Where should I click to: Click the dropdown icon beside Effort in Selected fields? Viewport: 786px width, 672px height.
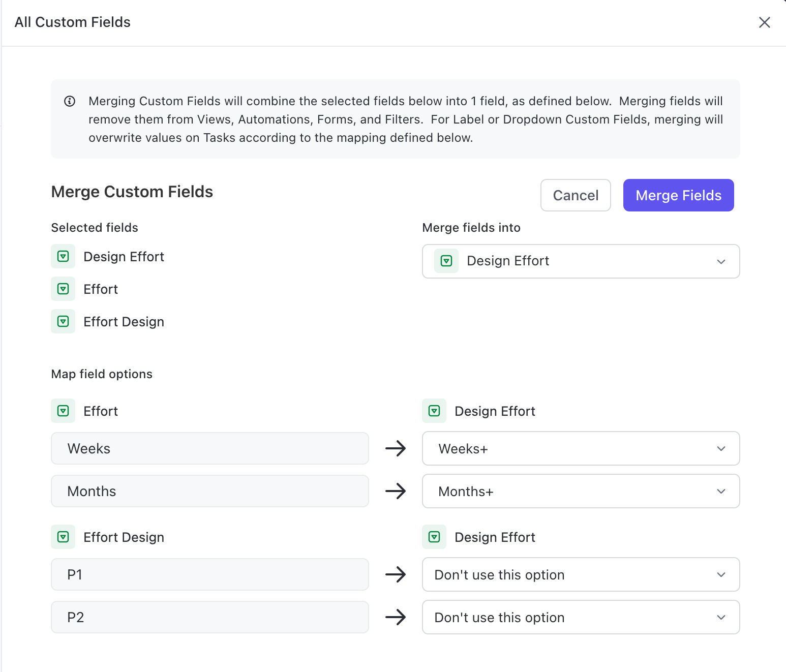click(x=63, y=289)
